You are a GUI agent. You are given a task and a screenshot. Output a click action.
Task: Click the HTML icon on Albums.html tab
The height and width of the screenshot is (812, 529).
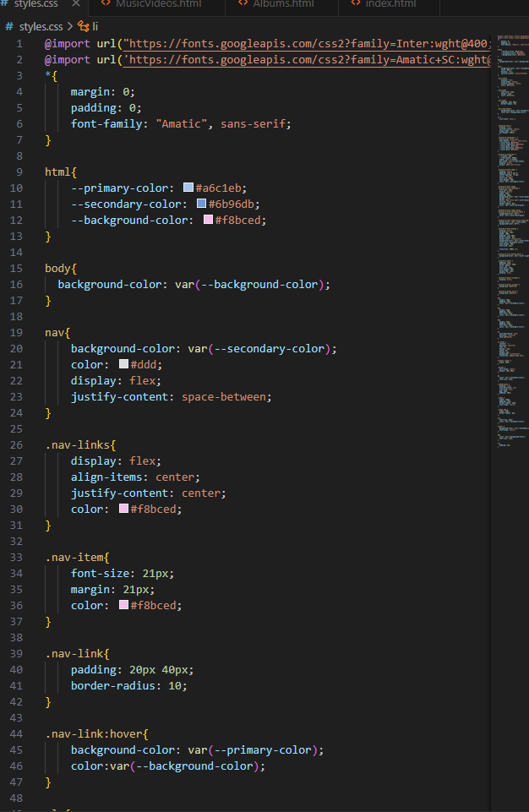(244, 4)
